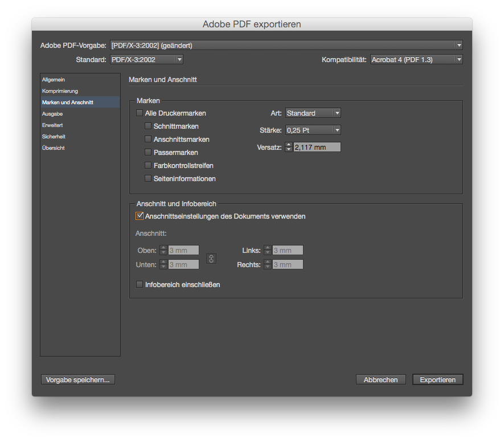
Task: Select Marken und Anschnitt in sidebar
Action: (x=80, y=102)
